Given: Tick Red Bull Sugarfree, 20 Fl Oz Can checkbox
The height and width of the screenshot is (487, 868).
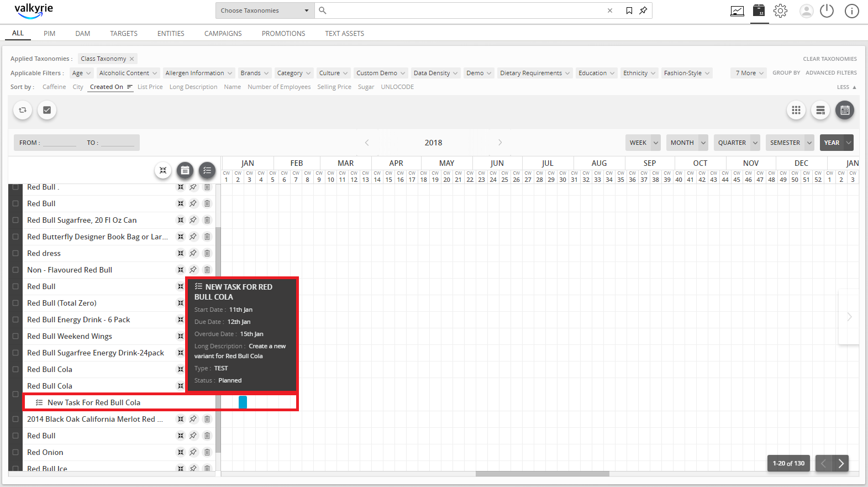Looking at the screenshot, I should point(15,220).
